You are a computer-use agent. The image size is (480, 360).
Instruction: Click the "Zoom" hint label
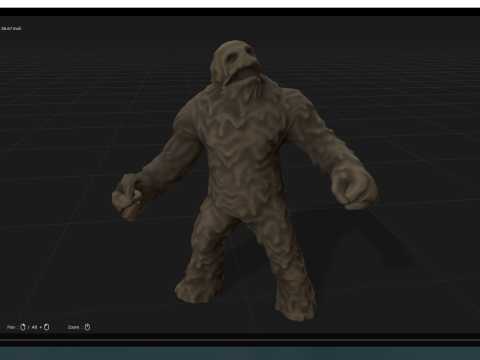click(73, 327)
